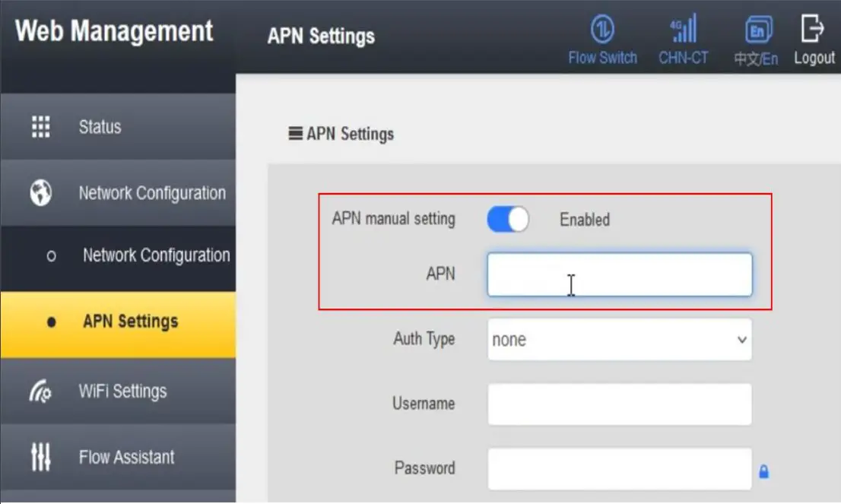
Task: Click the lock icon beside Password
Action: 763,471
